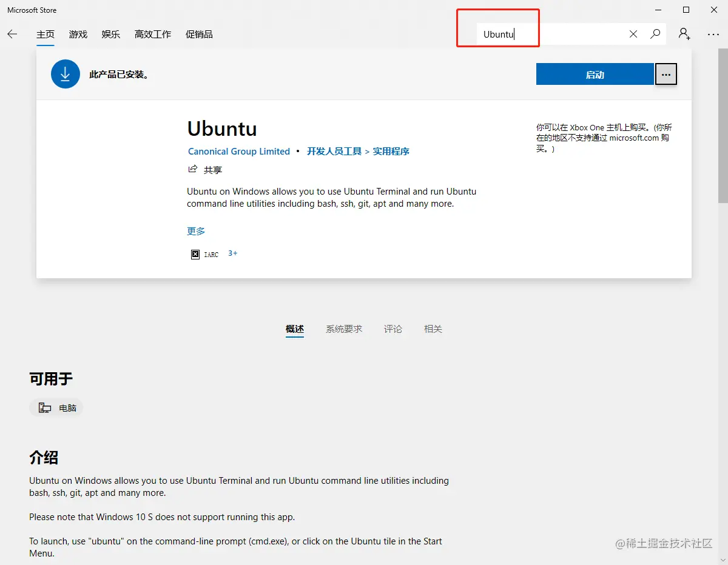Image resolution: width=728 pixels, height=565 pixels.
Task: Select the 系统要求 section tab
Action: (x=344, y=329)
